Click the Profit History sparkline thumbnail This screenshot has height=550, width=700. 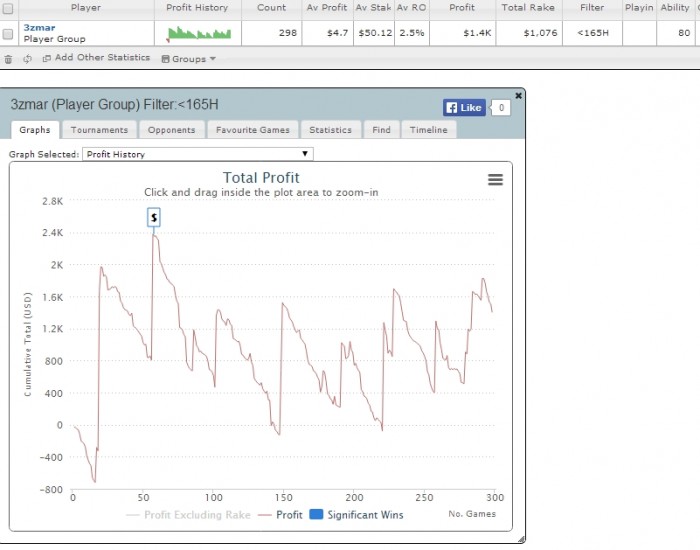pyautogui.click(x=198, y=33)
